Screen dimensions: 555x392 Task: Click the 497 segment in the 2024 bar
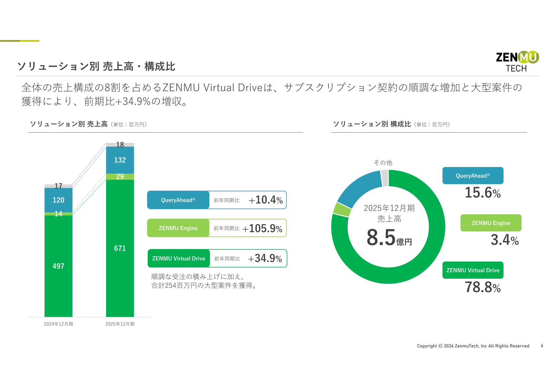pyautogui.click(x=58, y=266)
